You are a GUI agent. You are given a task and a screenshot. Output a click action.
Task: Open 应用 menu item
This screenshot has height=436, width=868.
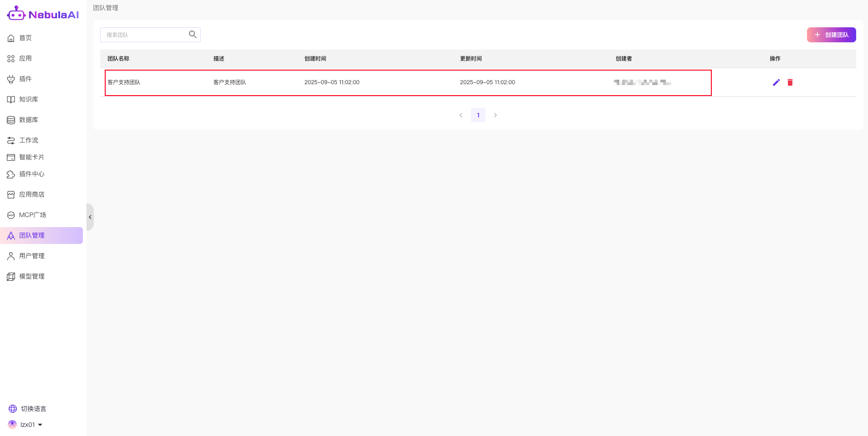pyautogui.click(x=41, y=58)
